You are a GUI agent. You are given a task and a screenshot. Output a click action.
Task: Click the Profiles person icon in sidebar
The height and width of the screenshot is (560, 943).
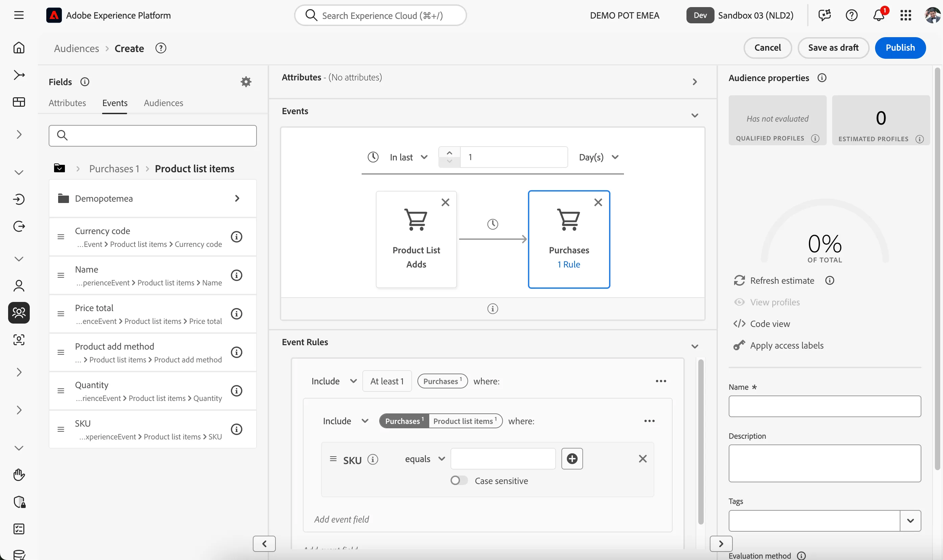click(x=19, y=286)
